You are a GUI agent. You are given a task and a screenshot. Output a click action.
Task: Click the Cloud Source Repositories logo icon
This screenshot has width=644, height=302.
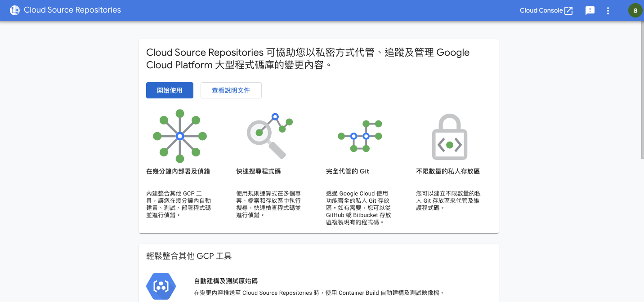click(15, 10)
